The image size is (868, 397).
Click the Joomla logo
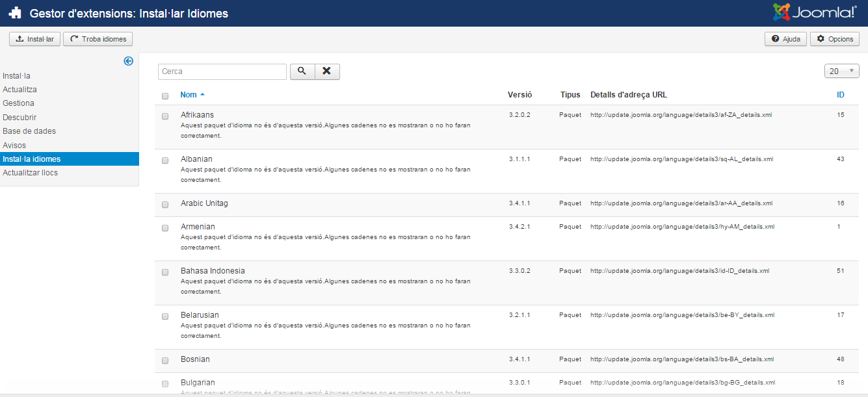[815, 12]
